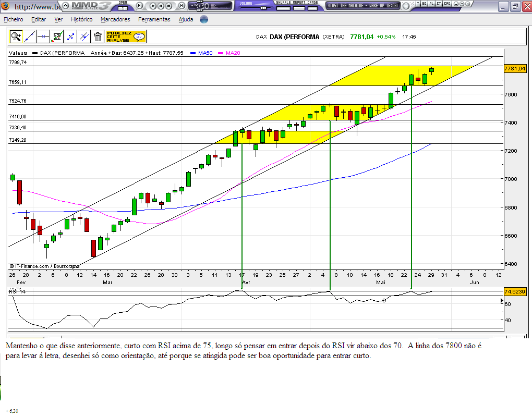Click the trash can delete drawings icon
The height and width of the screenshot is (417, 532).
(98, 36)
